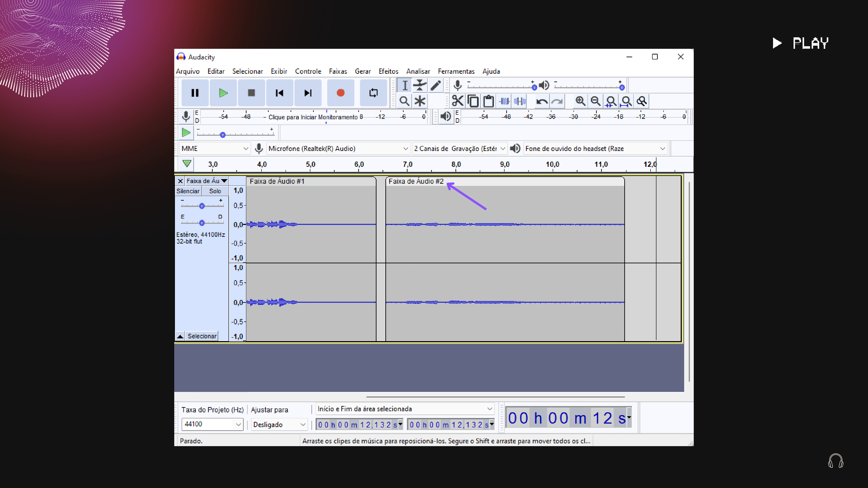The height and width of the screenshot is (488, 868).
Task: Click the timeline green playhead triangle
Action: pos(187,164)
